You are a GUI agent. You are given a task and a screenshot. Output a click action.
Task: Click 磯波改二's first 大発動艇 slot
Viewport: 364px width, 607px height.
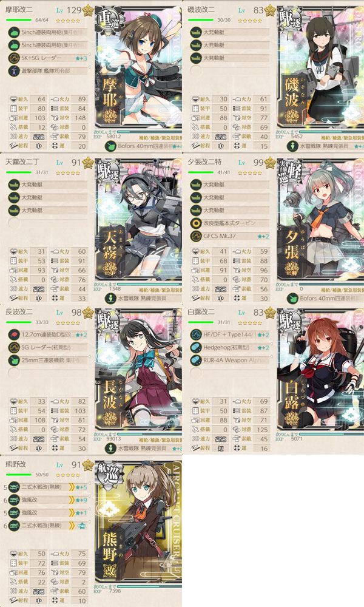coord(231,32)
